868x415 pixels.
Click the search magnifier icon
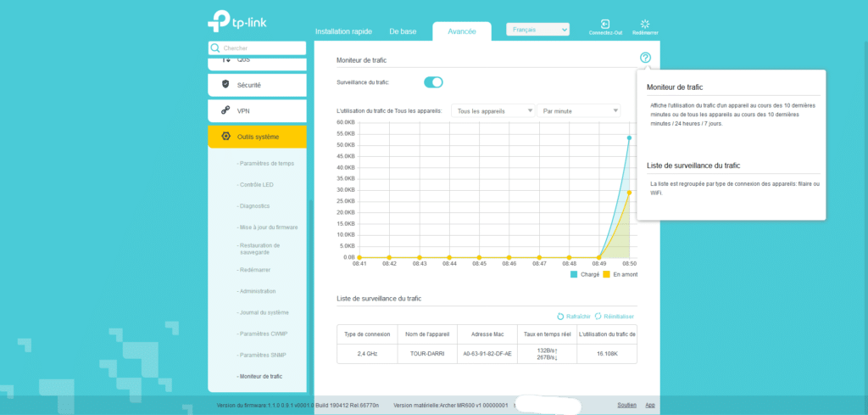tap(215, 48)
